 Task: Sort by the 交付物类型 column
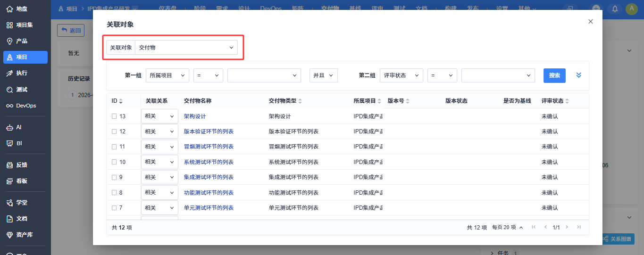[285, 101]
